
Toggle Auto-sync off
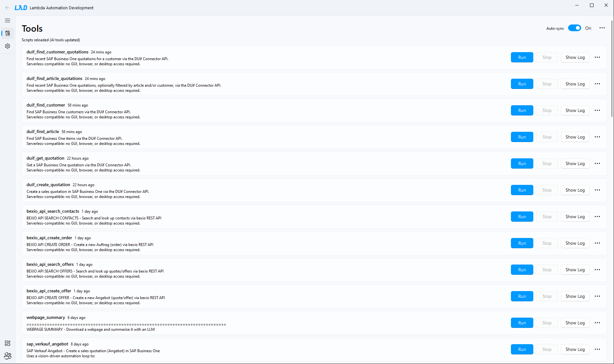coord(575,28)
